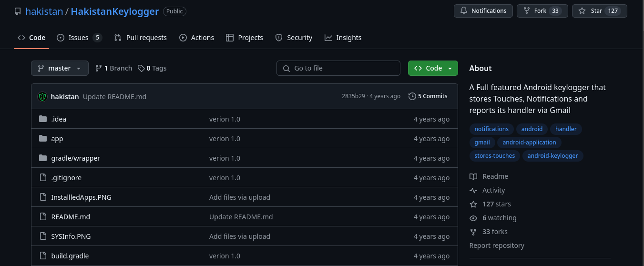Click the file icon of InstallledApps.PNG row

pyautogui.click(x=43, y=197)
